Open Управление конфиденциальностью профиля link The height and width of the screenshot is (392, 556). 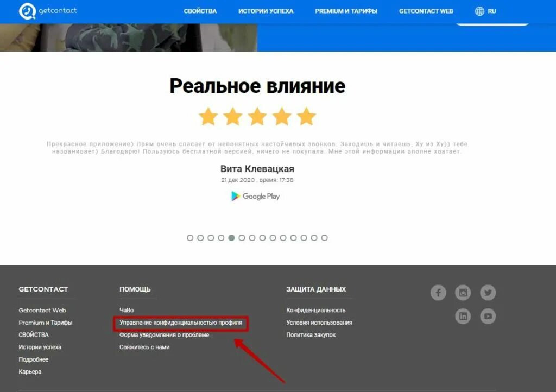[181, 323]
